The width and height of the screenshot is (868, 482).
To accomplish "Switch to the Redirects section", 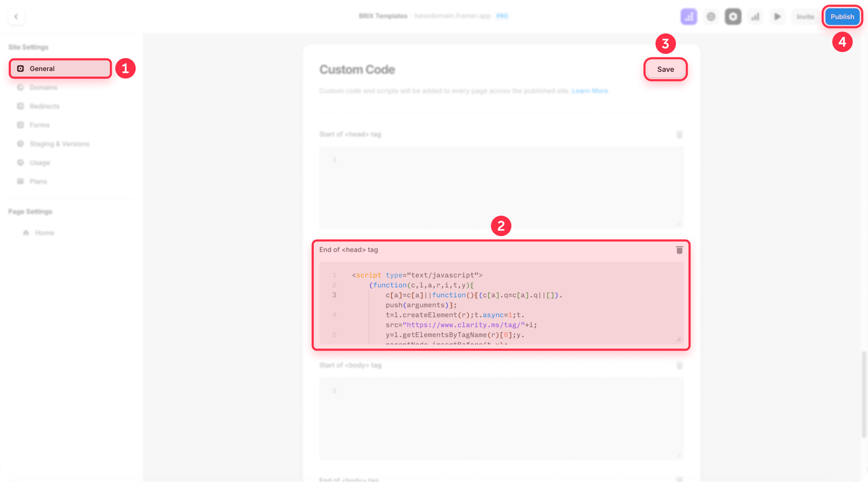I will pos(45,106).
